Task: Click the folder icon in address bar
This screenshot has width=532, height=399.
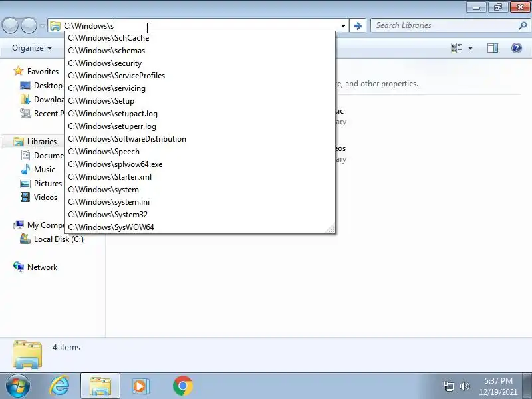Action: pyautogui.click(x=55, y=26)
